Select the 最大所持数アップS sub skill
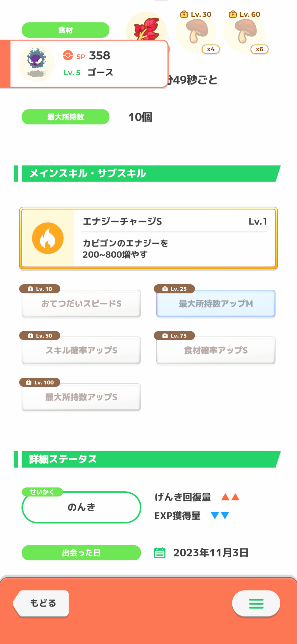 (x=81, y=397)
